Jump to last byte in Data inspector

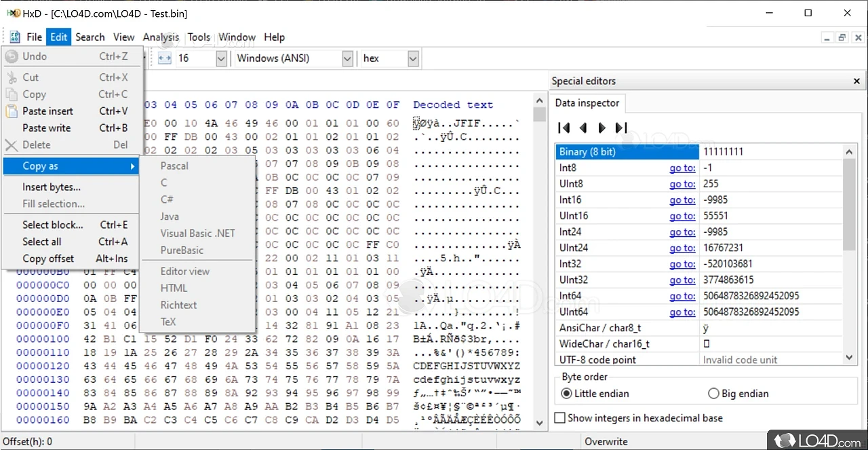click(x=620, y=128)
